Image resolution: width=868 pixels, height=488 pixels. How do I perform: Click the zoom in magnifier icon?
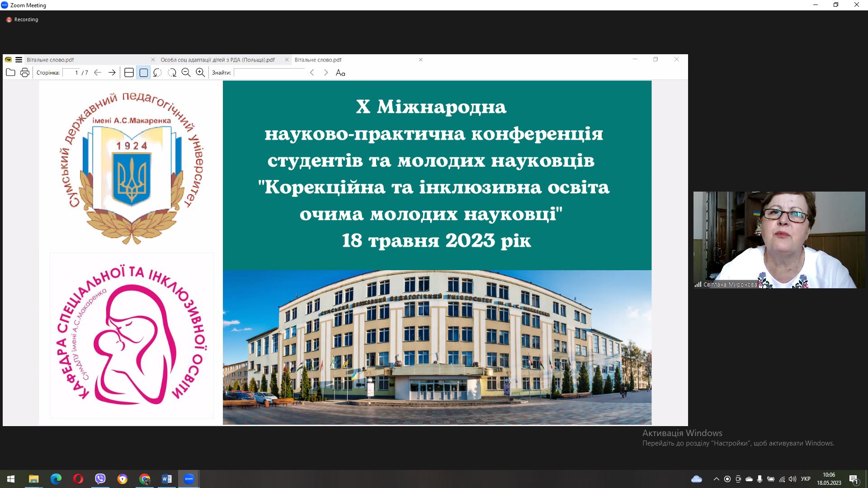tap(200, 72)
